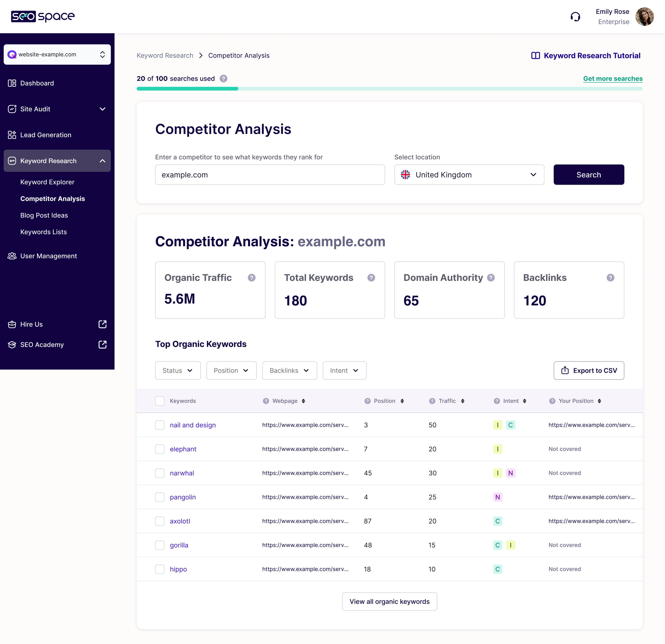
Task: Click the Organic Traffic help icon
Action: 251,277
